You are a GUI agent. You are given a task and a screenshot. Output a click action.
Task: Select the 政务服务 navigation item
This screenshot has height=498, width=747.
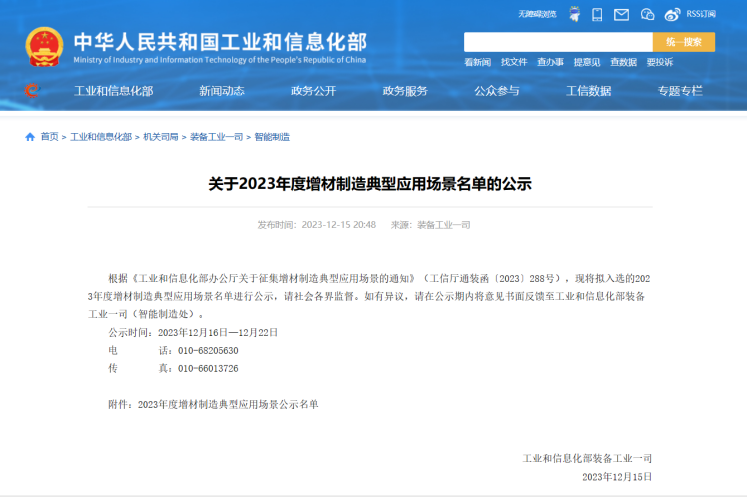tap(405, 91)
